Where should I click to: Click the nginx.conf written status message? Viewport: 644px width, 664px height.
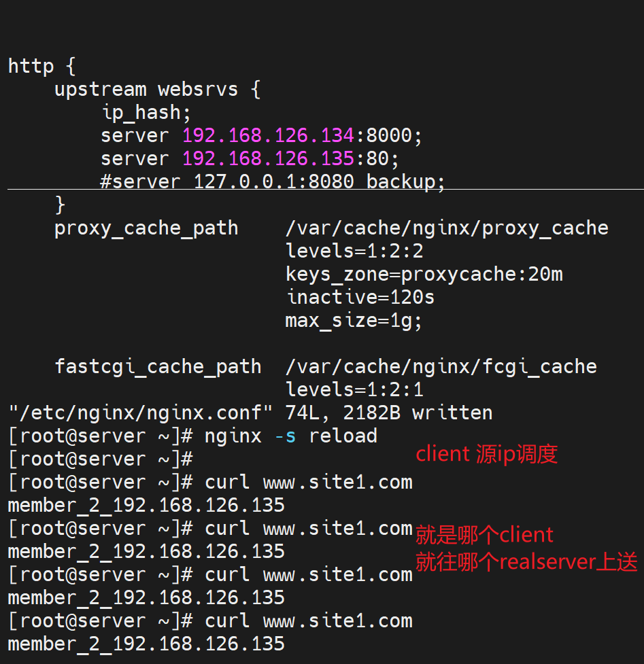pyautogui.click(x=250, y=413)
